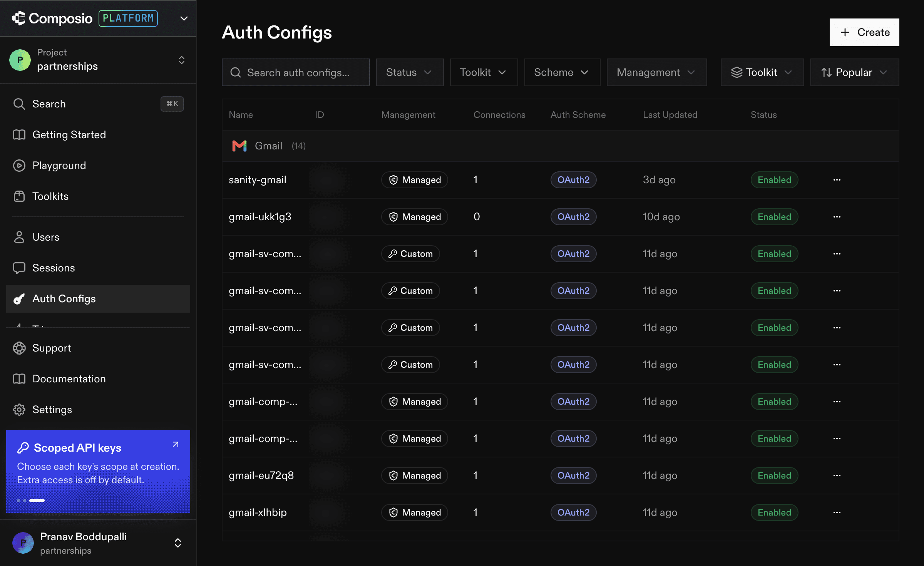924x566 pixels.
Task: Click the Create button
Action: pyautogui.click(x=864, y=32)
